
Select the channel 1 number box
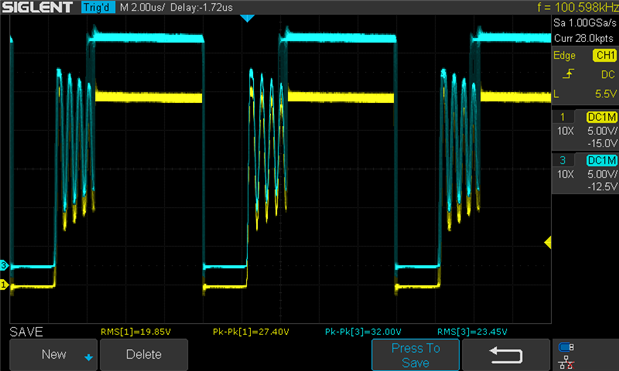point(563,117)
